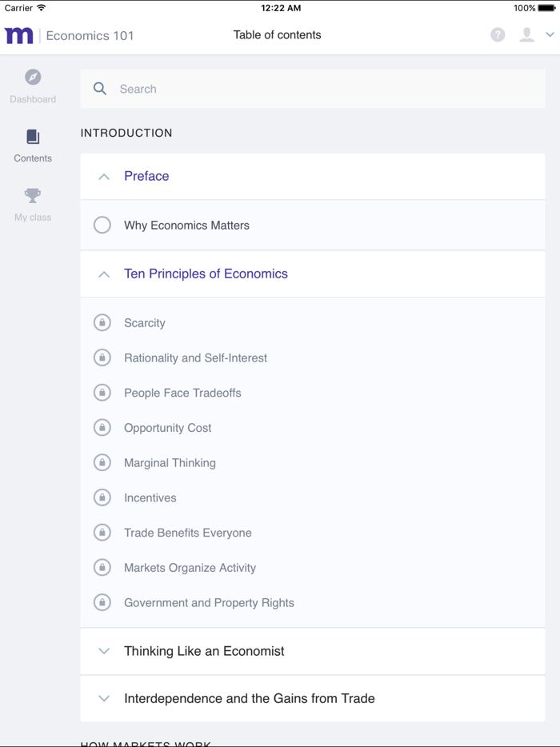Click the lock icon beside Incentives
Image resolution: width=560 pixels, height=747 pixels.
102,497
